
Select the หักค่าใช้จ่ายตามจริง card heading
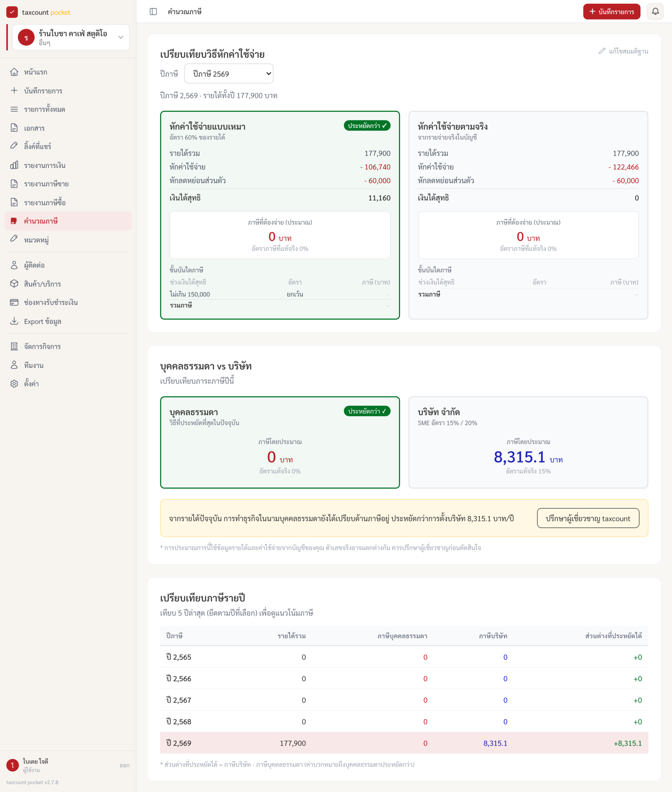tap(453, 127)
